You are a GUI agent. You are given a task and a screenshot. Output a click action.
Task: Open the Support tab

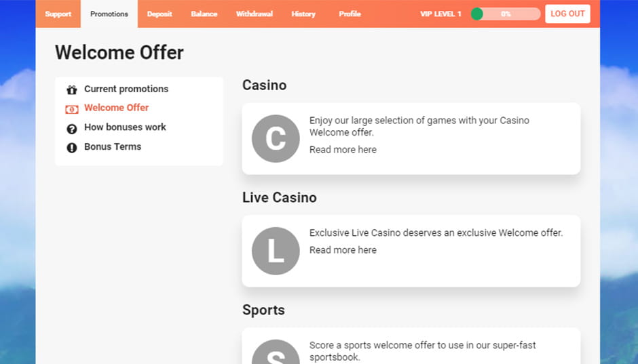(58, 14)
